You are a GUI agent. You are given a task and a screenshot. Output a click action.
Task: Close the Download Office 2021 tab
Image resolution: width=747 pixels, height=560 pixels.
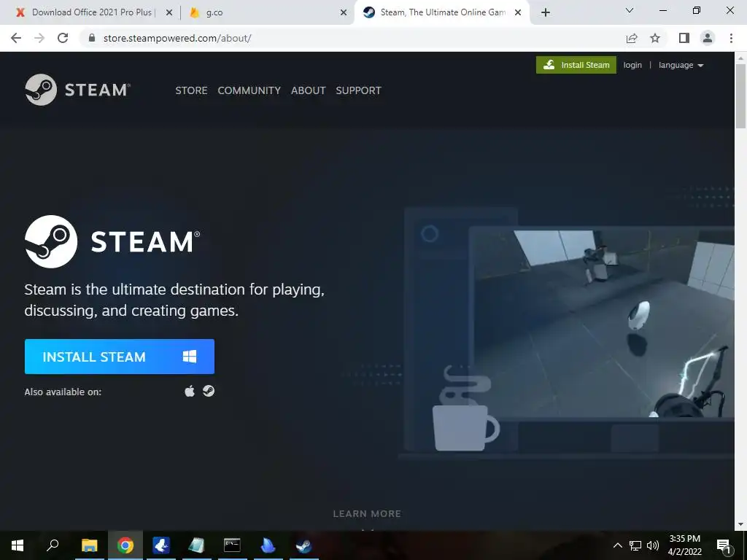pos(169,13)
